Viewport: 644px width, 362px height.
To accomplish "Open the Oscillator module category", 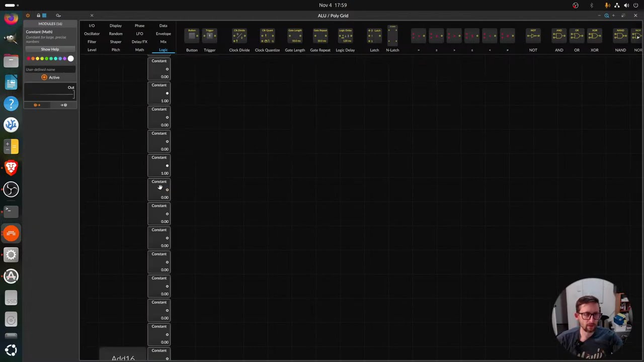I will [x=92, y=34].
